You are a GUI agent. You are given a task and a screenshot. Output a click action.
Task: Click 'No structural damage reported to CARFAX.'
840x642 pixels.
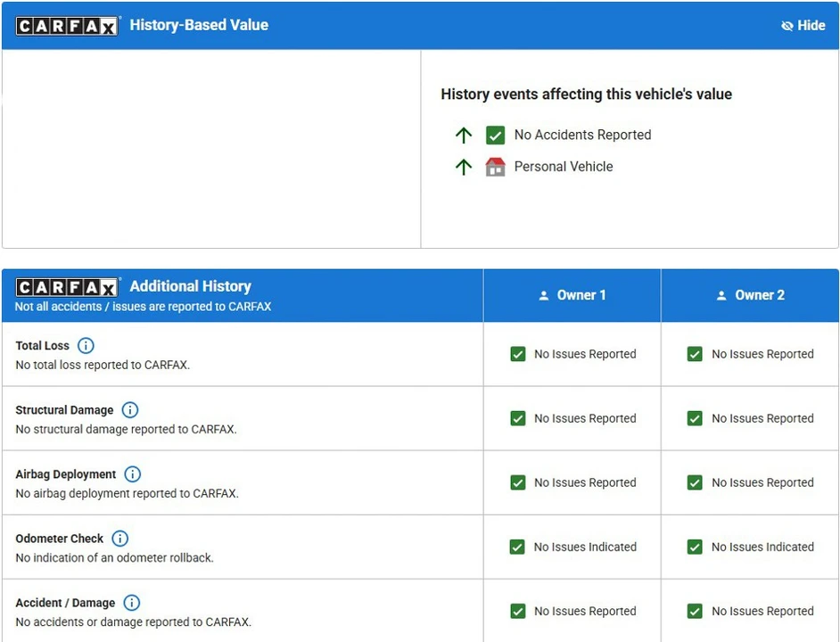pyautogui.click(x=126, y=429)
